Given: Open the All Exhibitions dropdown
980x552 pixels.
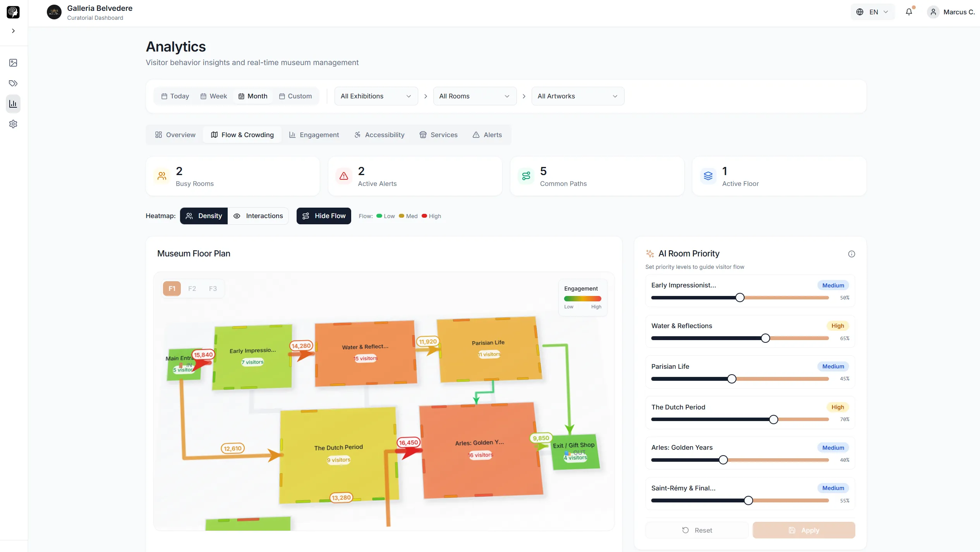Looking at the screenshot, I should pyautogui.click(x=375, y=96).
